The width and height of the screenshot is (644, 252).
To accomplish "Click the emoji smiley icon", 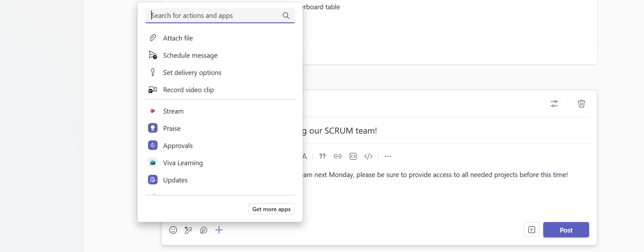I will 173,230.
